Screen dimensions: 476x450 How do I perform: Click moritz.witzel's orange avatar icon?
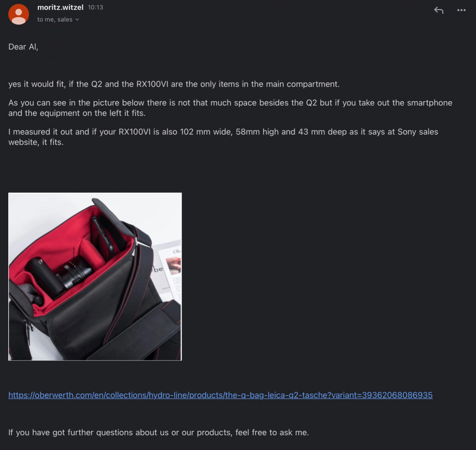tap(18, 14)
